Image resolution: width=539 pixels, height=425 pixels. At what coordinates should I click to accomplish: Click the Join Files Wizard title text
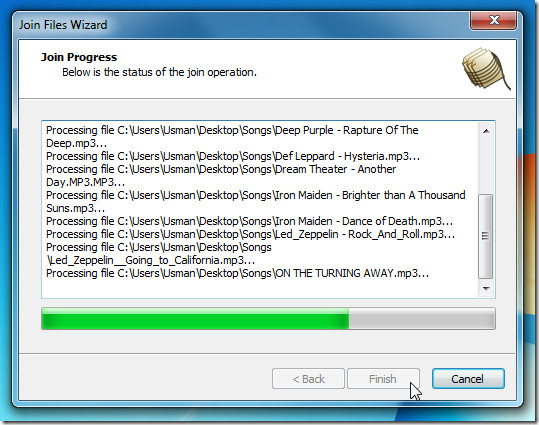point(63,25)
